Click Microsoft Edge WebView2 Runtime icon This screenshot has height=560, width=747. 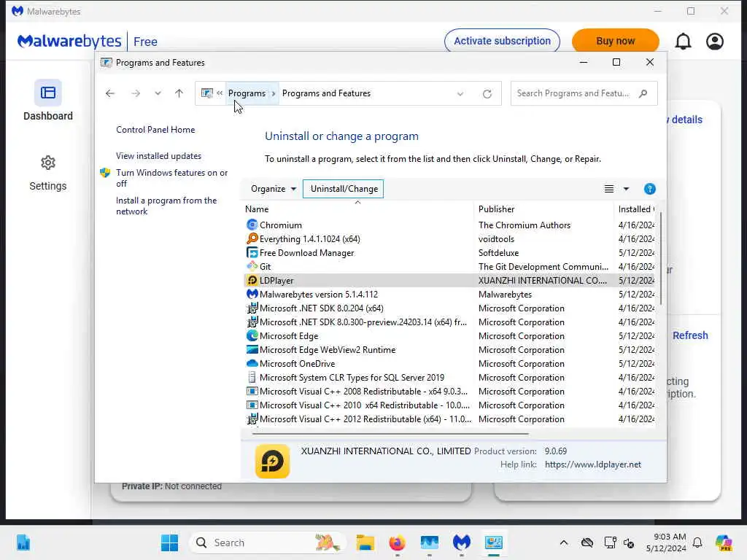tap(252, 349)
